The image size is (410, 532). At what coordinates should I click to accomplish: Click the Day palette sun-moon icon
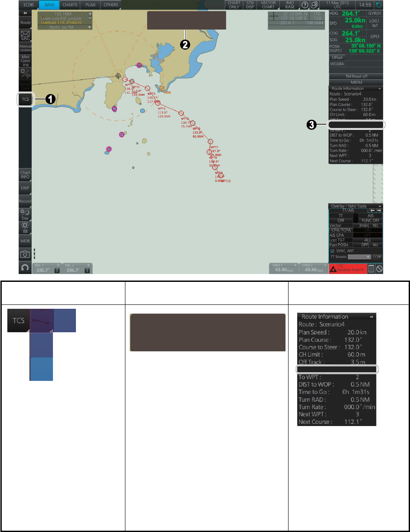click(25, 214)
